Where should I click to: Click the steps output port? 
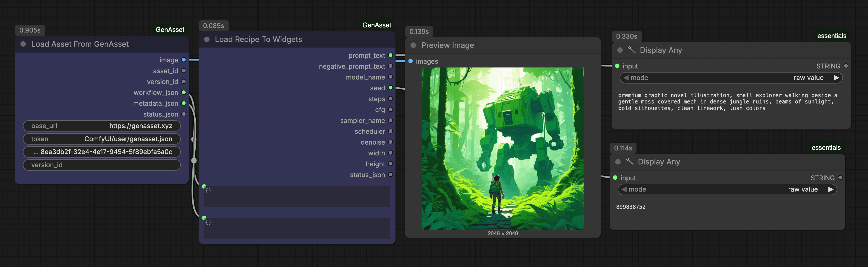(391, 99)
